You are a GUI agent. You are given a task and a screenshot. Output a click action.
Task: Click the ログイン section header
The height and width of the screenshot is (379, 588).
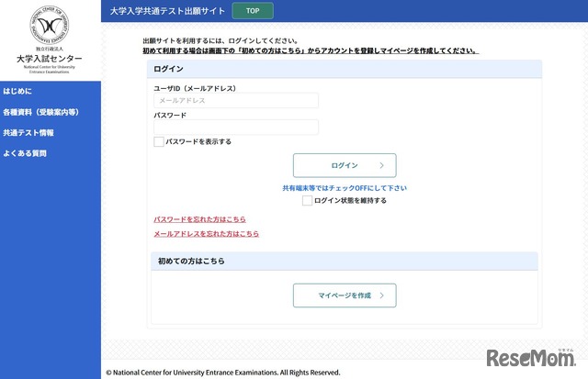pos(345,69)
